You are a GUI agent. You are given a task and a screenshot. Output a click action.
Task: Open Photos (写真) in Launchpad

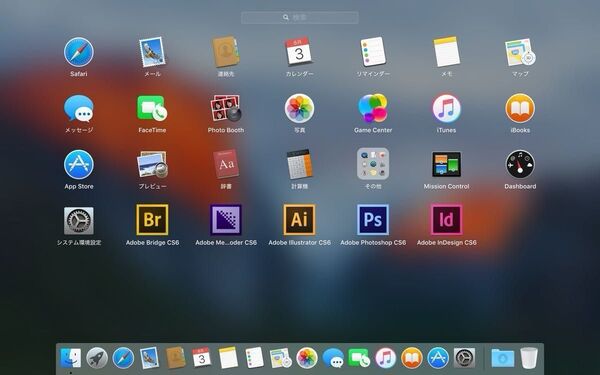click(299, 108)
